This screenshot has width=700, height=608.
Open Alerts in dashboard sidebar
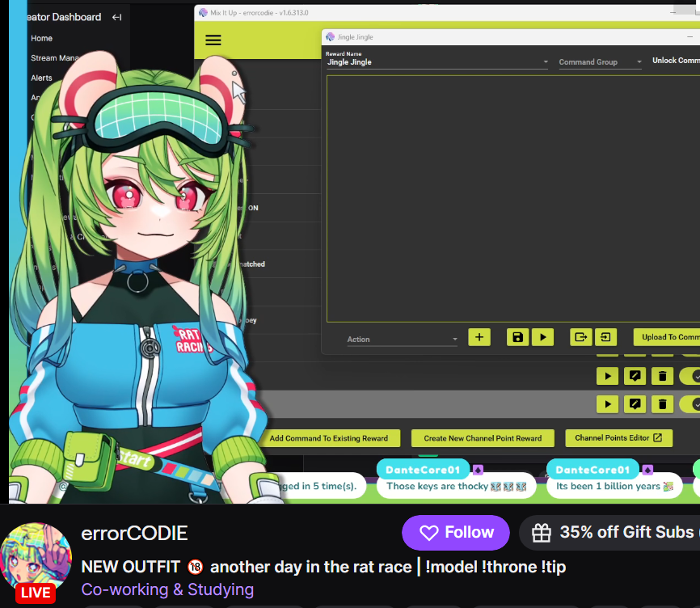point(41,78)
